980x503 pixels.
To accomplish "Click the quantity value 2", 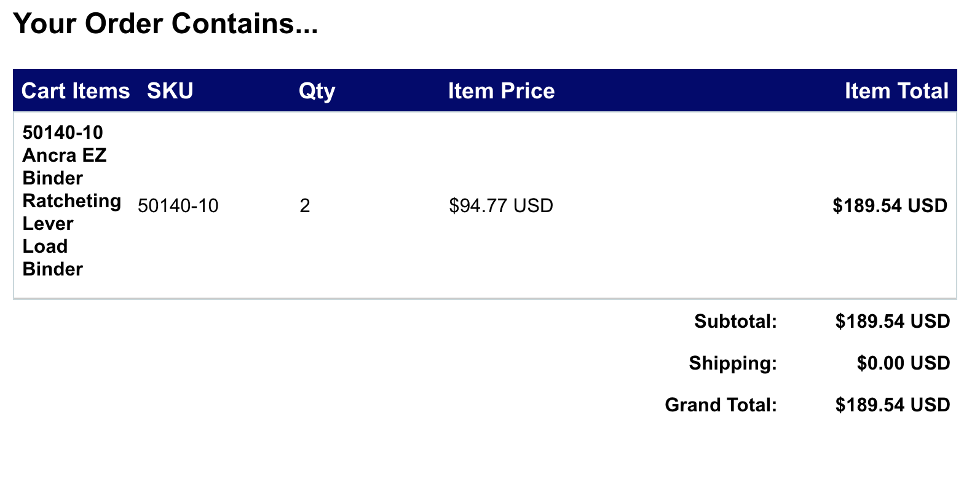I will point(305,205).
